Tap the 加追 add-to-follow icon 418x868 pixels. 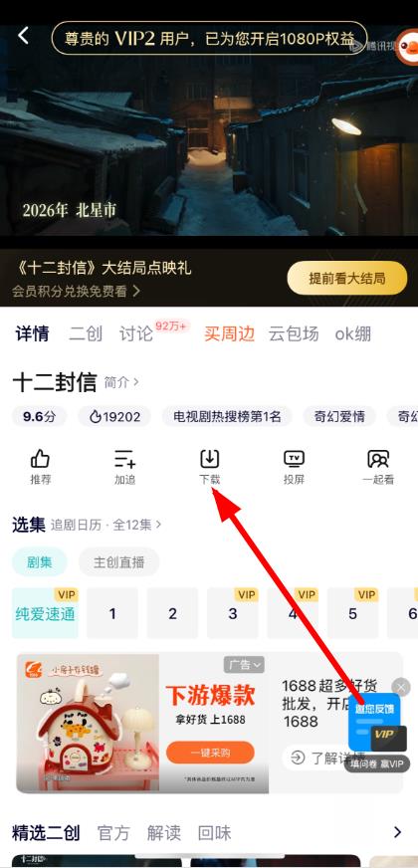point(124,459)
